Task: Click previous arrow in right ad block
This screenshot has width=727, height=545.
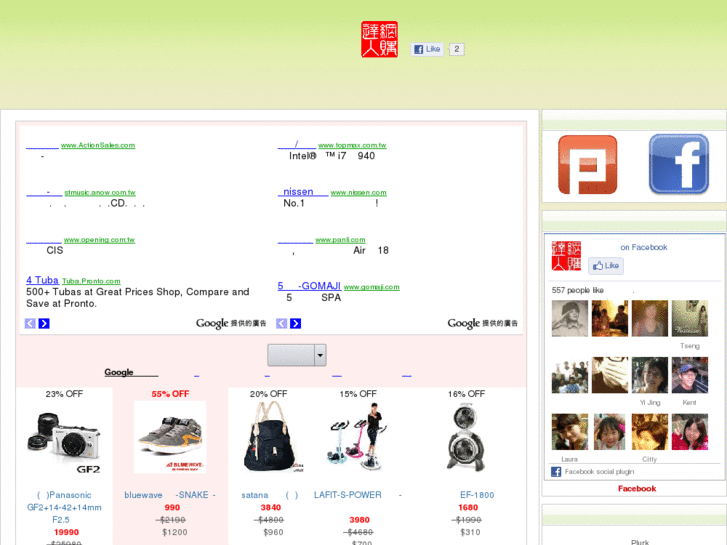Action: (281, 323)
